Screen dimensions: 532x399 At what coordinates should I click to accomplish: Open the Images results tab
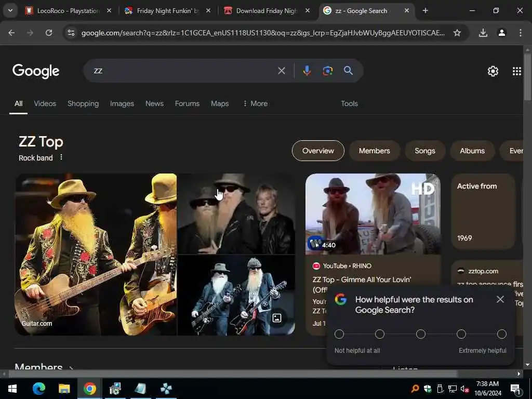[x=122, y=103]
